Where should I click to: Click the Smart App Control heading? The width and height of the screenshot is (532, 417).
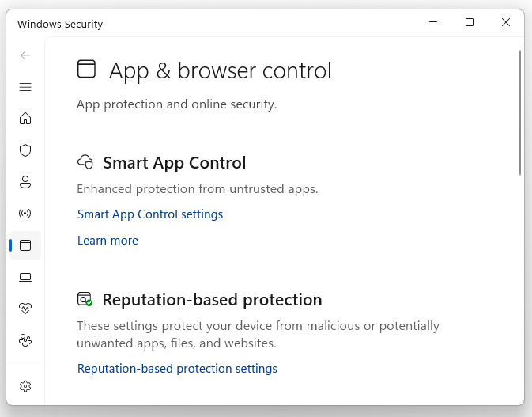[175, 163]
